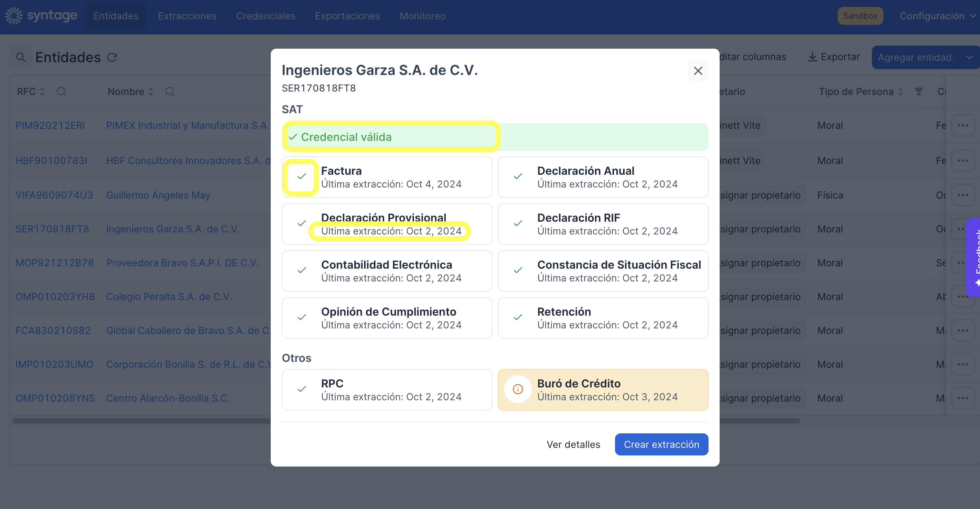Click the Crear extracción button
Image resolution: width=980 pixels, height=509 pixels.
662,444
